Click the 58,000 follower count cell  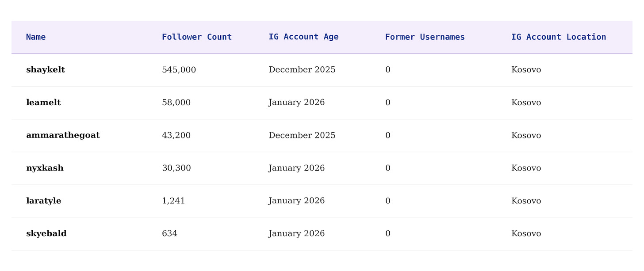click(x=176, y=103)
